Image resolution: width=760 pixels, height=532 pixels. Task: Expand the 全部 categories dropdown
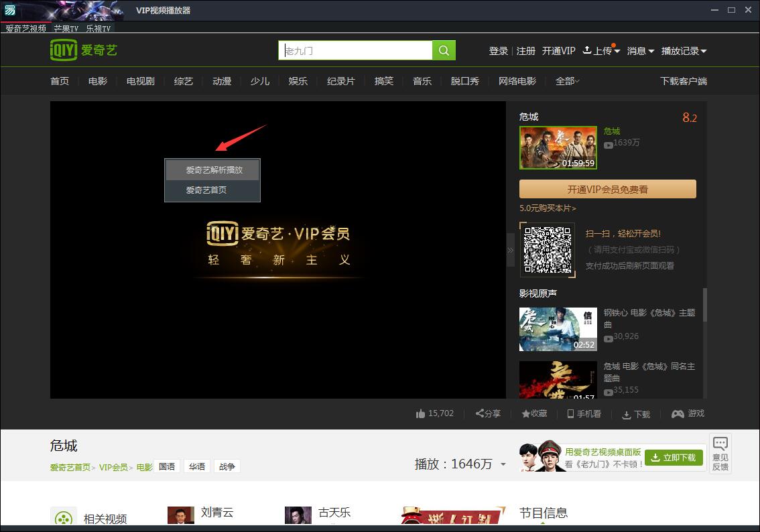[567, 81]
